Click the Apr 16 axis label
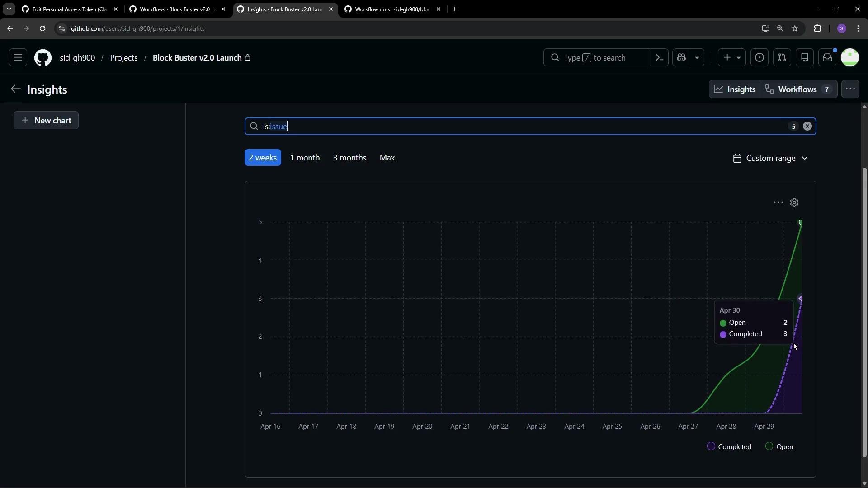 pos(270,427)
